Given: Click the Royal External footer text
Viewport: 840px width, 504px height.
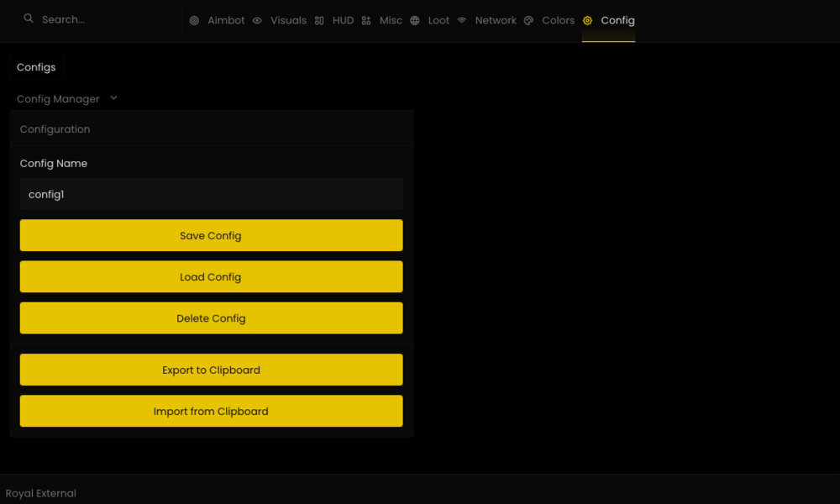Looking at the screenshot, I should coord(40,493).
